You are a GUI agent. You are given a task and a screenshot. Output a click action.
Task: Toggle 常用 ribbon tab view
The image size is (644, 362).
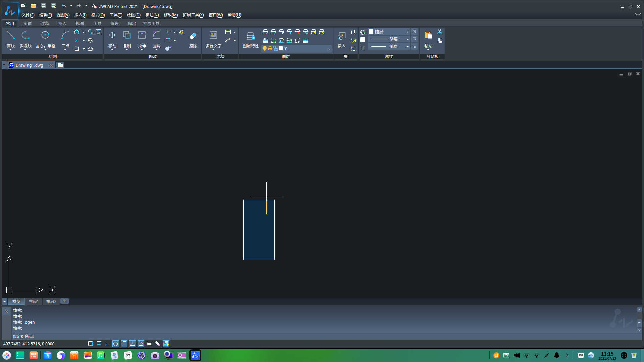pos(10,23)
